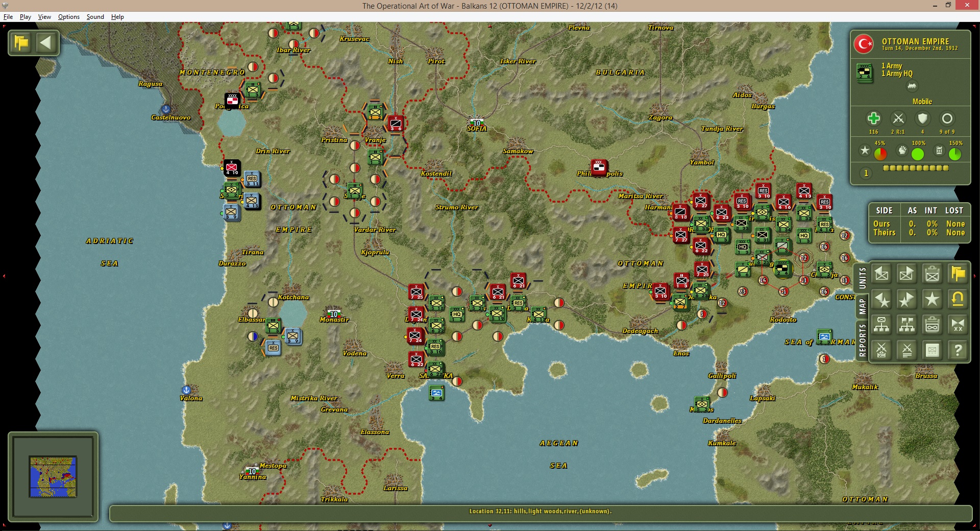This screenshot has width=980, height=531.
Task: Click the anchor icon at Castelnuovo
Action: pos(166,109)
